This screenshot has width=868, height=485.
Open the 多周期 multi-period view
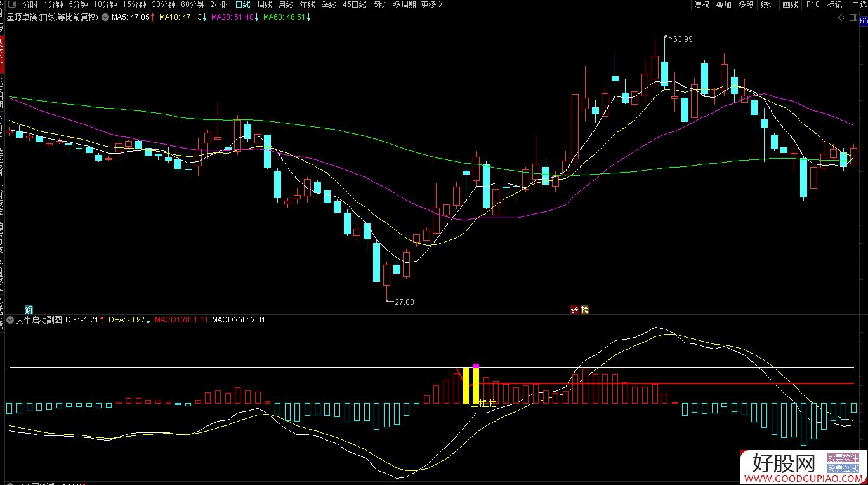[x=404, y=4]
